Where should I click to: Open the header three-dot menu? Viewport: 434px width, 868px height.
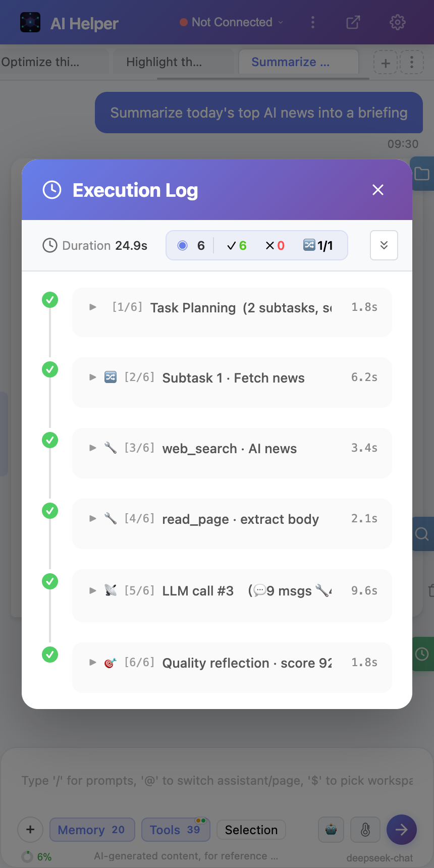313,22
